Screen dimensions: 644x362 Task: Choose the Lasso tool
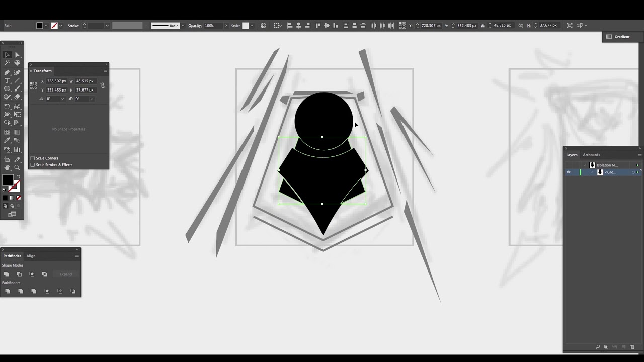17,63
